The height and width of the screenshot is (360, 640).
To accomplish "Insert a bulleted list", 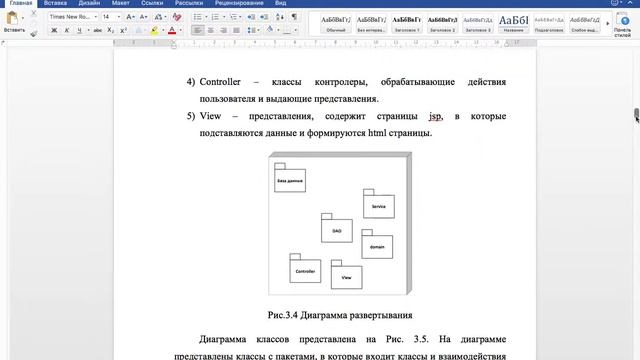I will click(x=198, y=17).
